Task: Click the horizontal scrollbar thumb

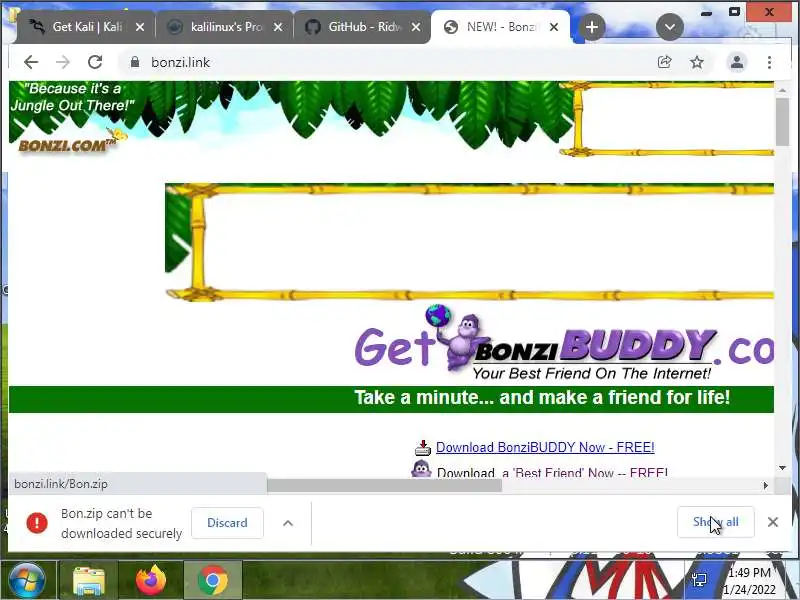Action: pos(384,486)
